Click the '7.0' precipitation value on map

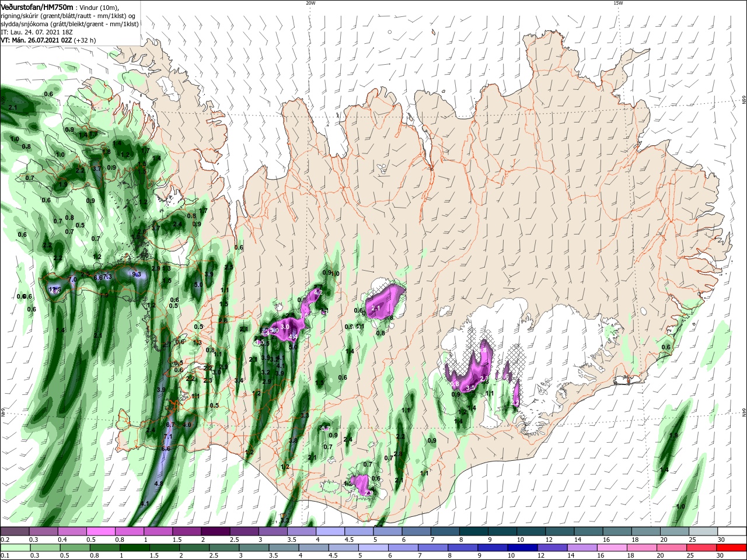click(x=73, y=280)
